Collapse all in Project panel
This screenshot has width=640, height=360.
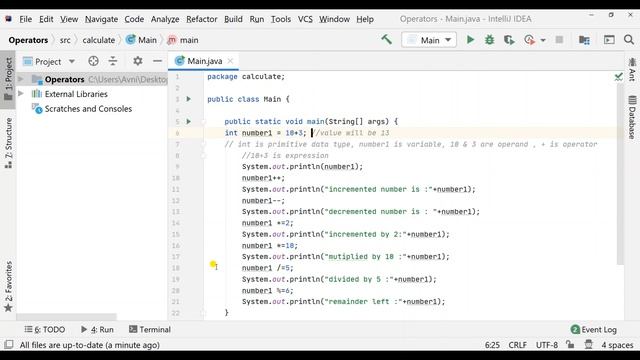click(113, 61)
